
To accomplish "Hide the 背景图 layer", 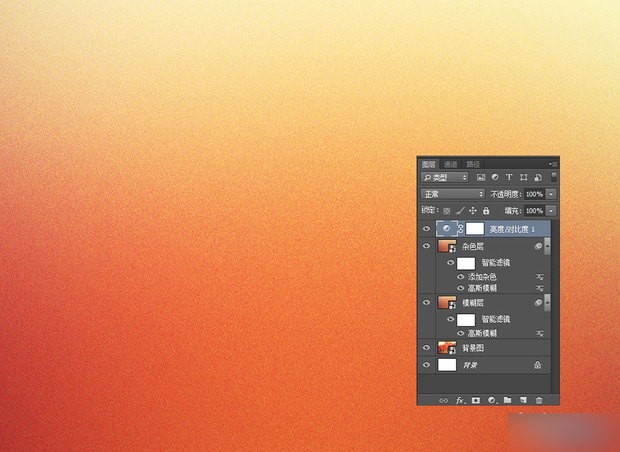I will (x=427, y=347).
